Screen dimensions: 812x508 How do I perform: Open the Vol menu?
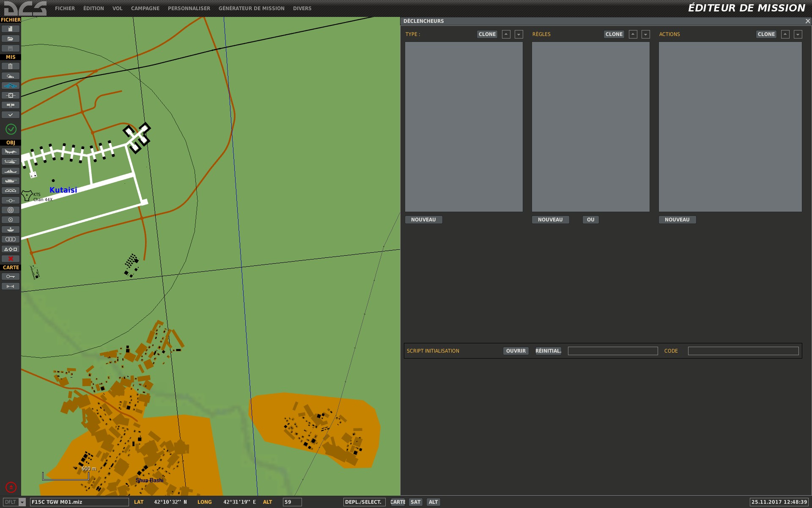tap(118, 8)
